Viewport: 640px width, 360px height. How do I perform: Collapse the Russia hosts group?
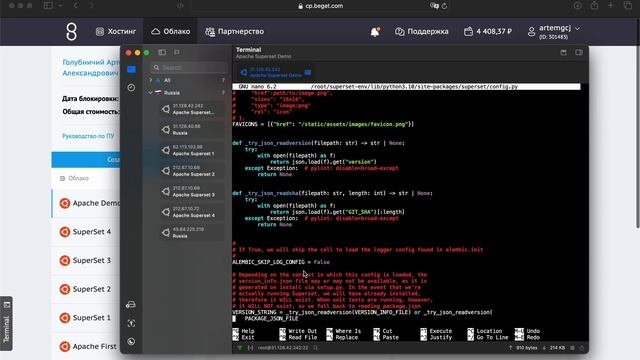[151, 93]
